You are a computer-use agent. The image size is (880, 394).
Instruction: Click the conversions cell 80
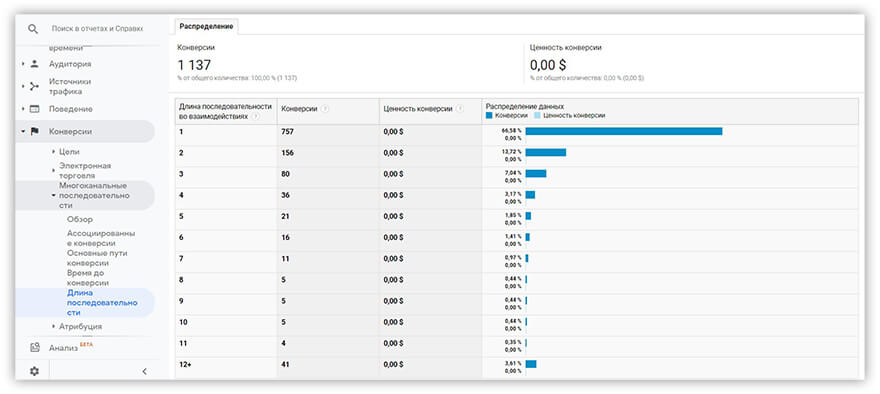point(286,174)
